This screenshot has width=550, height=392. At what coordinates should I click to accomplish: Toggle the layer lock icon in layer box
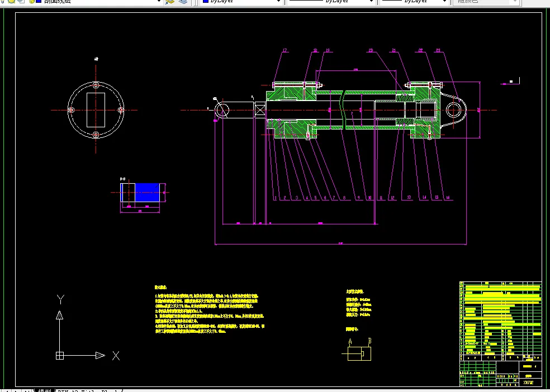point(31,1)
